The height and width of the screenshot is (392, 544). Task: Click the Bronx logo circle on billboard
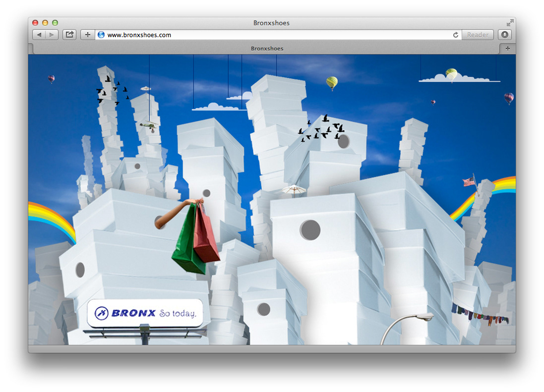click(x=102, y=313)
